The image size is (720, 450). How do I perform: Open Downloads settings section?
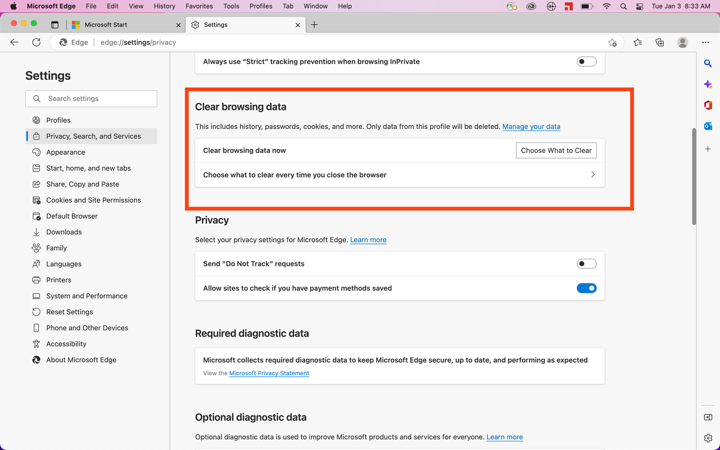tap(91, 232)
